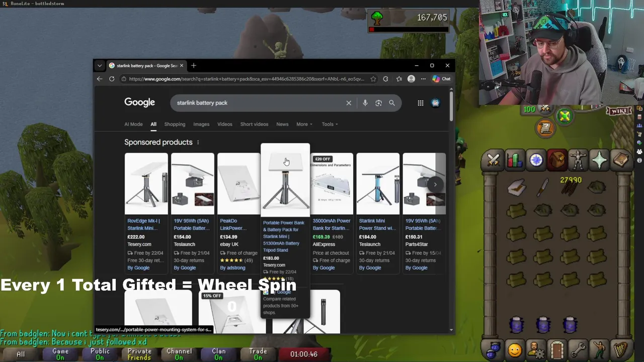Click the browser address bar URL
The width and height of the screenshot is (644, 362).
tap(246, 79)
